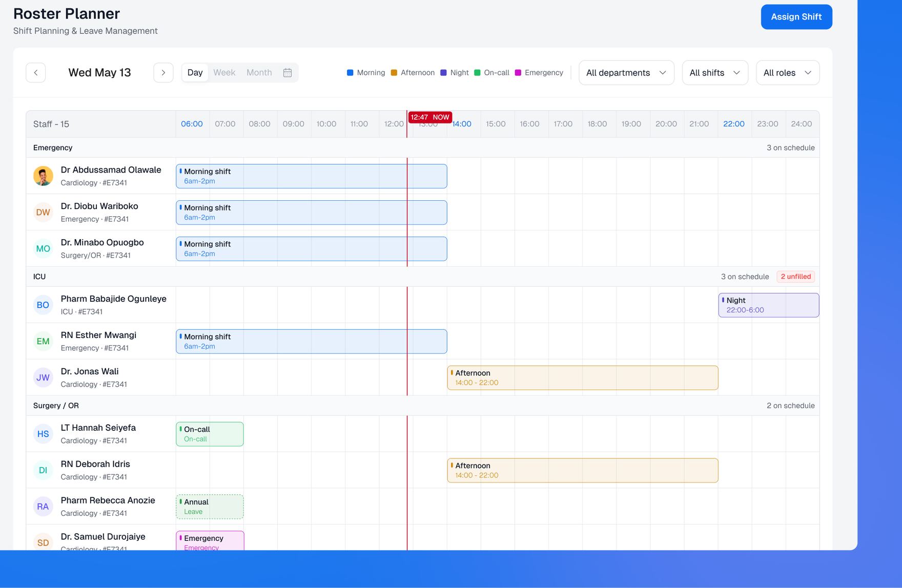Click the Wed May 13 date label
The height and width of the screenshot is (588, 902).
pos(99,73)
